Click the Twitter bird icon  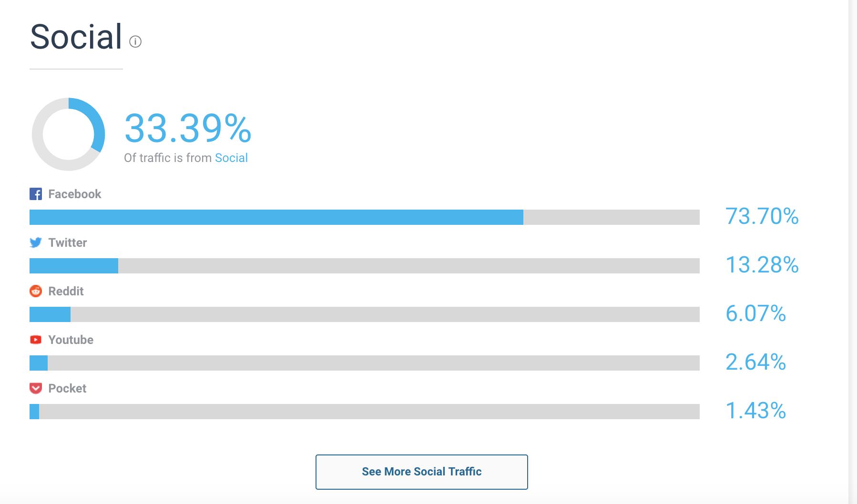[36, 242]
